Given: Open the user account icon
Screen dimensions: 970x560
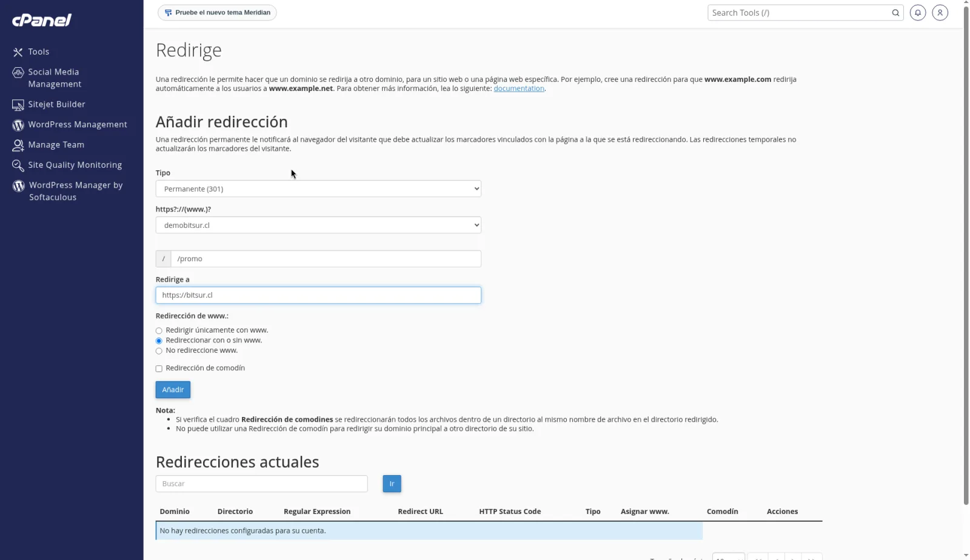Looking at the screenshot, I should click(940, 13).
